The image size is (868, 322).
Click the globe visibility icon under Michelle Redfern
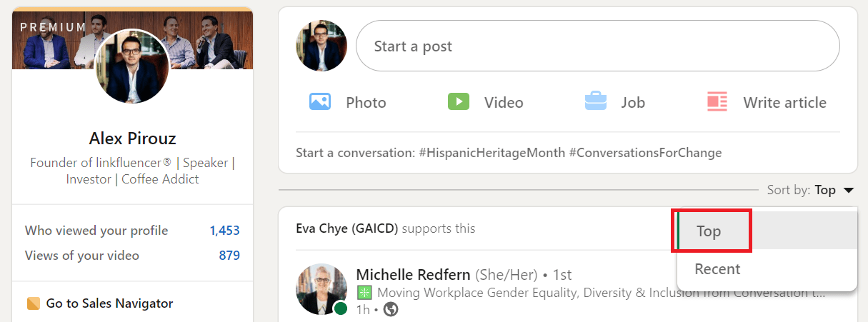point(391,310)
